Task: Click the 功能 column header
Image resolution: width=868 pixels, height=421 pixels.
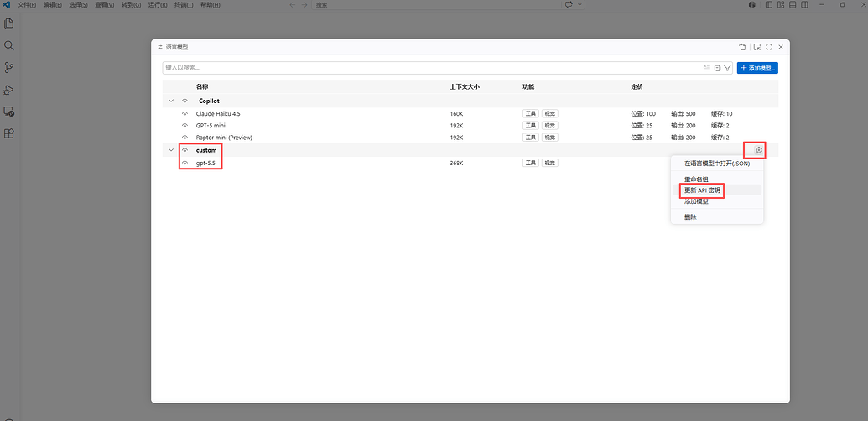Action: [528, 87]
